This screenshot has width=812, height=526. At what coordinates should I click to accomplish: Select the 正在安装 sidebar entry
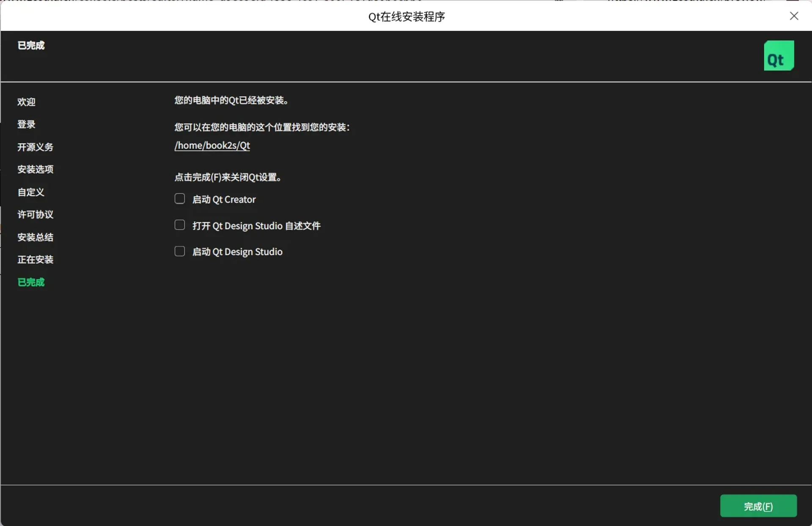tap(35, 259)
